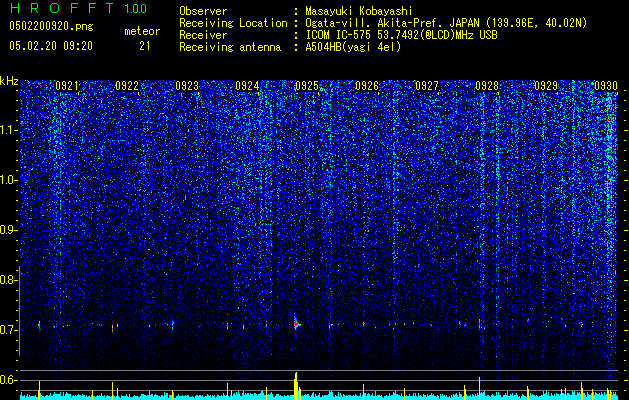
Task: Click the 'Observer' label
Action: click(x=203, y=11)
